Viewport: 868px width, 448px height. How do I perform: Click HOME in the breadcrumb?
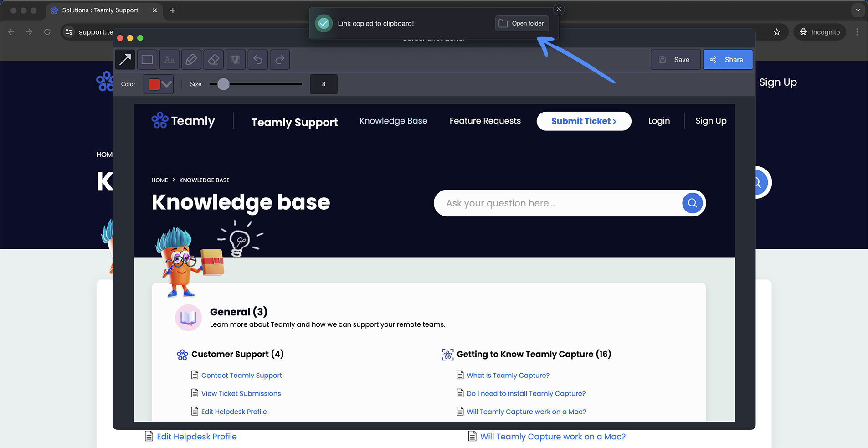159,180
